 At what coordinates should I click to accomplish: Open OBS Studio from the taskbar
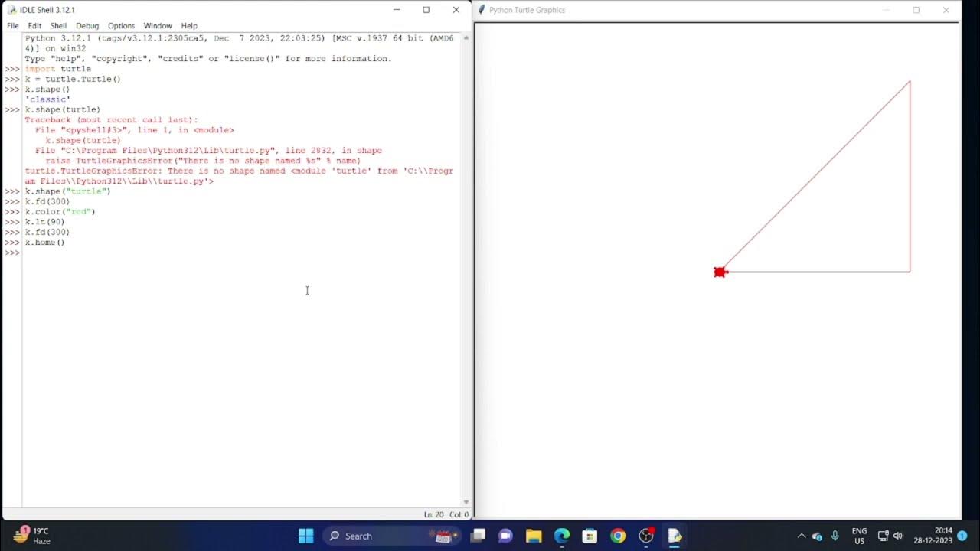pos(646,536)
